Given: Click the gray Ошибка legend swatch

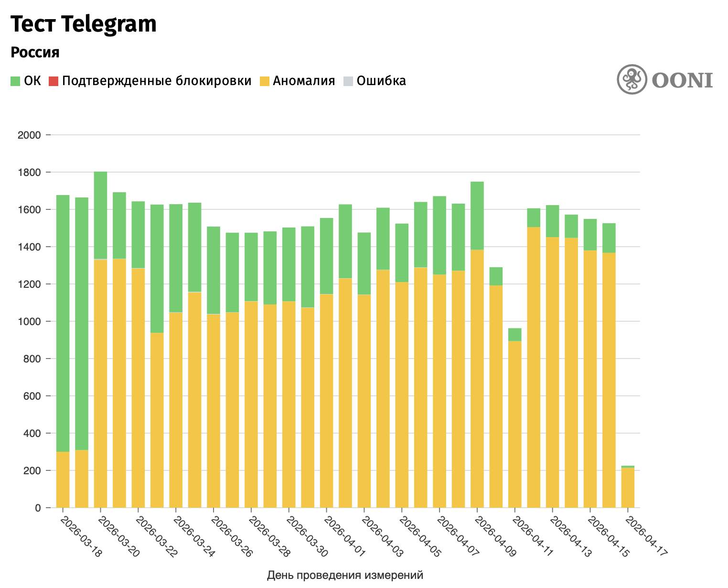Looking at the screenshot, I should click(348, 81).
